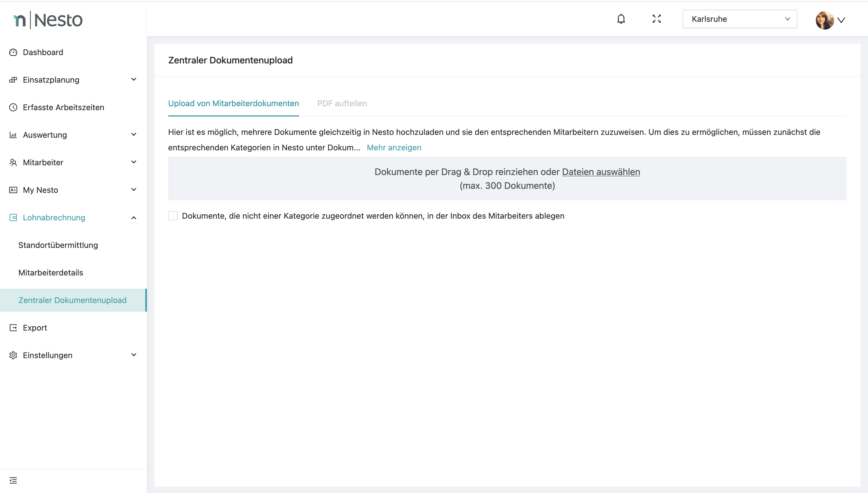The height and width of the screenshot is (493, 868).
Task: Expand the Mitarbeiter menu chevron
Action: (x=133, y=162)
